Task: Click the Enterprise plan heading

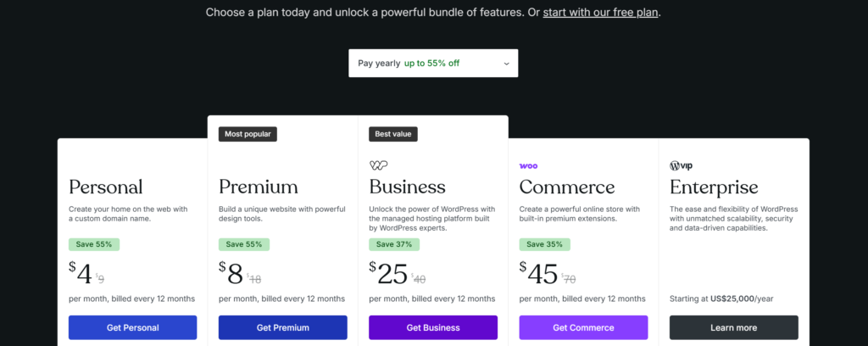Action: click(714, 187)
